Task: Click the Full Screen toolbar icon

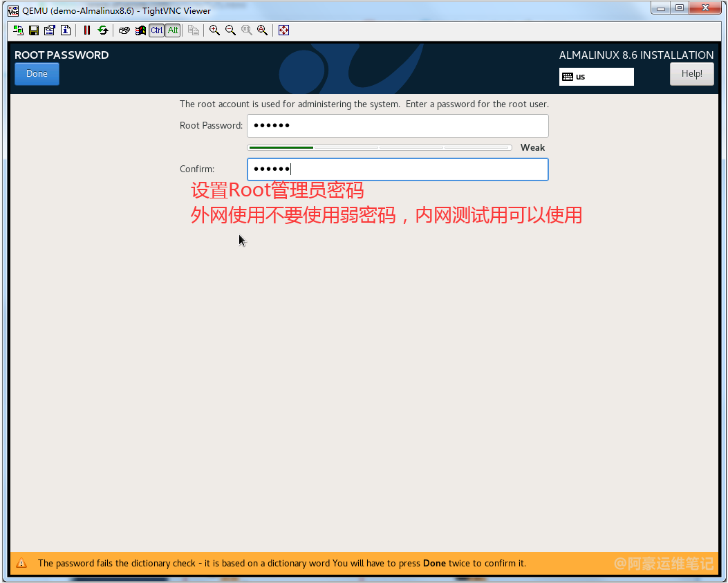Action: pyautogui.click(x=283, y=30)
